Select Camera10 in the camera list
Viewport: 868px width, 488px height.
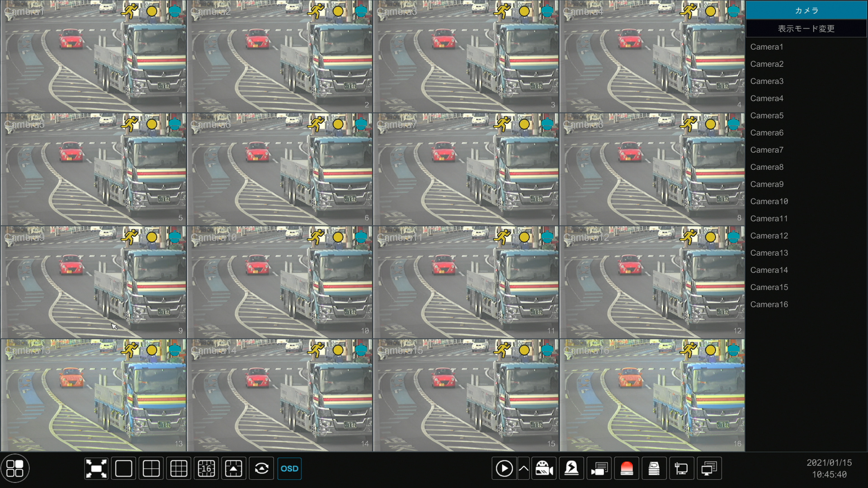(x=807, y=202)
